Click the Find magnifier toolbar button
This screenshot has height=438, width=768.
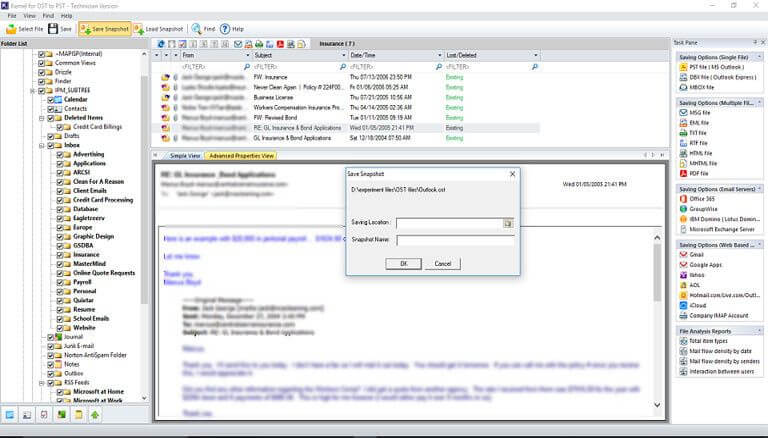(203, 29)
